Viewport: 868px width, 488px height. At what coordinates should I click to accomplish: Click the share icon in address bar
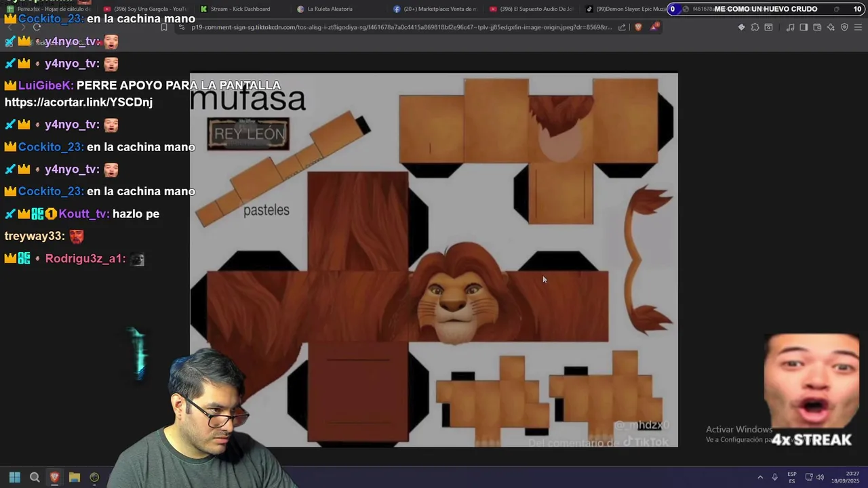pos(622,27)
